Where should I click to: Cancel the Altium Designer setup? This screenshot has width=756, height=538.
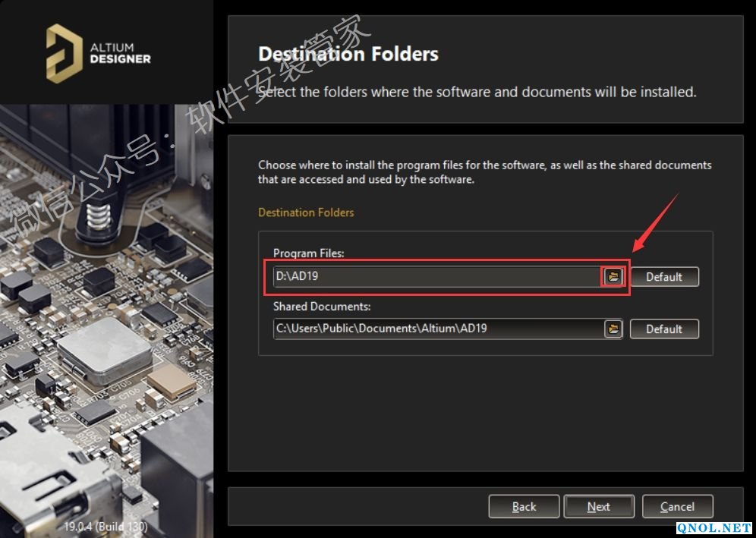[x=677, y=507]
